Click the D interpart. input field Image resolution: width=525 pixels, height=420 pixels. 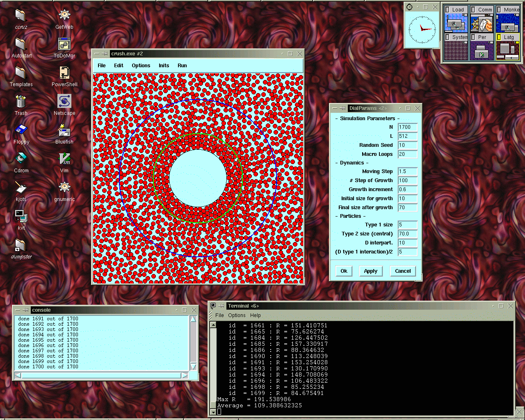tap(408, 243)
